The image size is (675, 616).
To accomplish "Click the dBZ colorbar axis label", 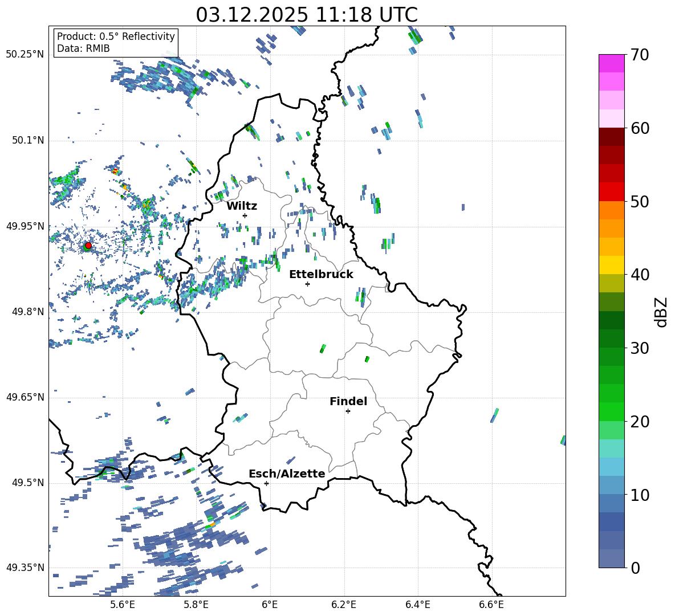I will coord(662,312).
